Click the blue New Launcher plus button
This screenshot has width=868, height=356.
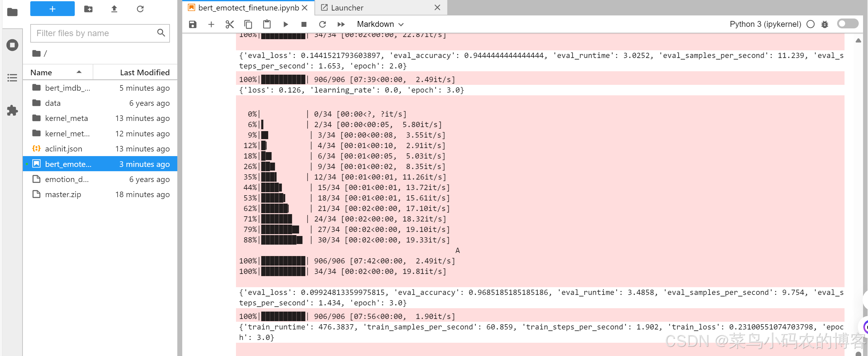52,9
